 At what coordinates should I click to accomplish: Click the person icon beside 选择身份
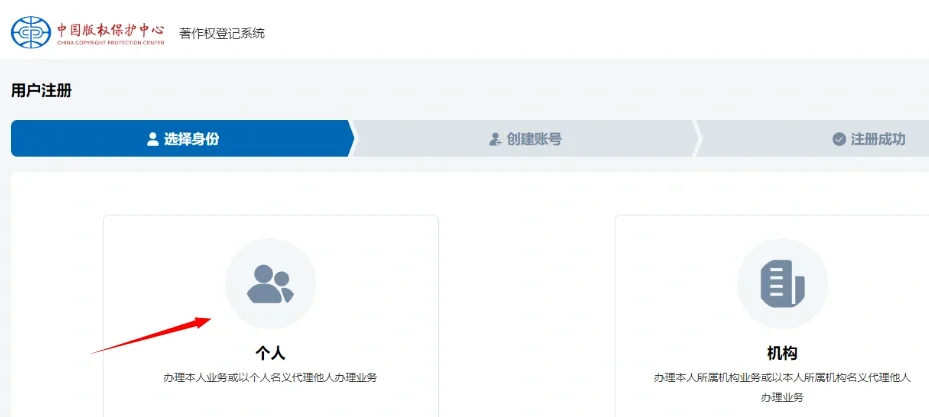pos(153,139)
